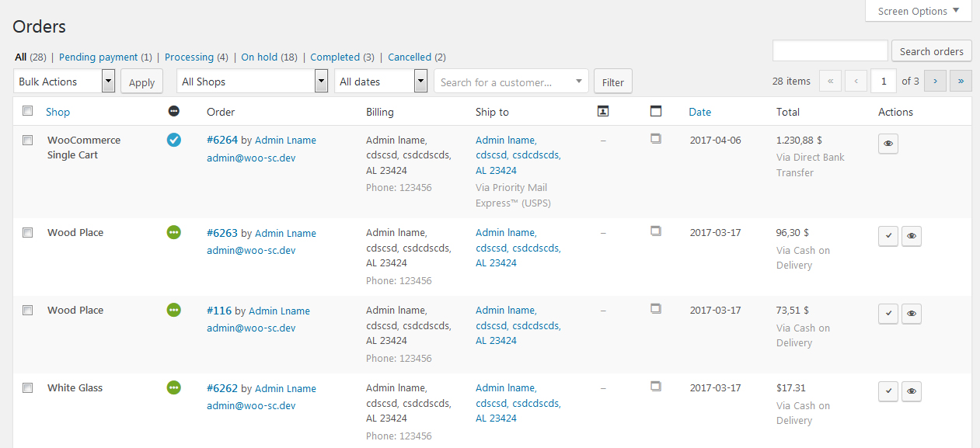Screen dimensions: 980x448
Task: Open order notes icon for order #116
Action: (x=656, y=309)
